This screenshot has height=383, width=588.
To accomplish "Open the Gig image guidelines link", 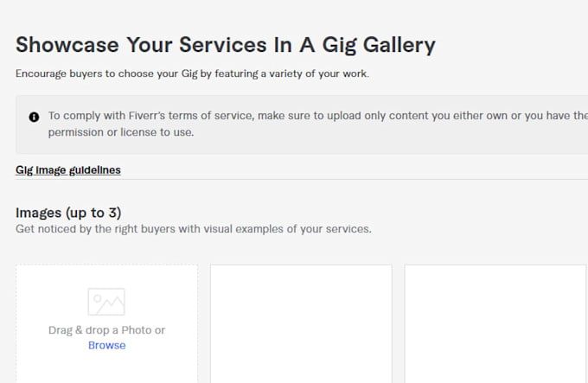I will 68,170.
